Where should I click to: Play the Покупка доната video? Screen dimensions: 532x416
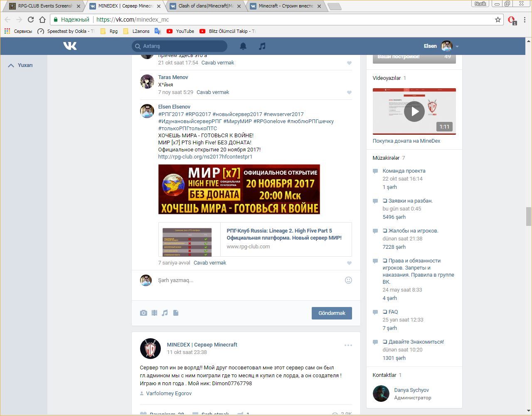(x=414, y=111)
